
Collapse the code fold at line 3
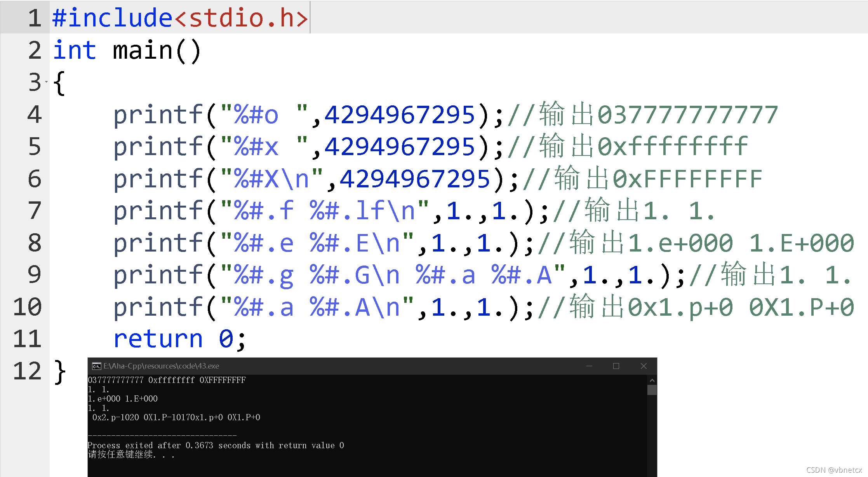click(46, 82)
